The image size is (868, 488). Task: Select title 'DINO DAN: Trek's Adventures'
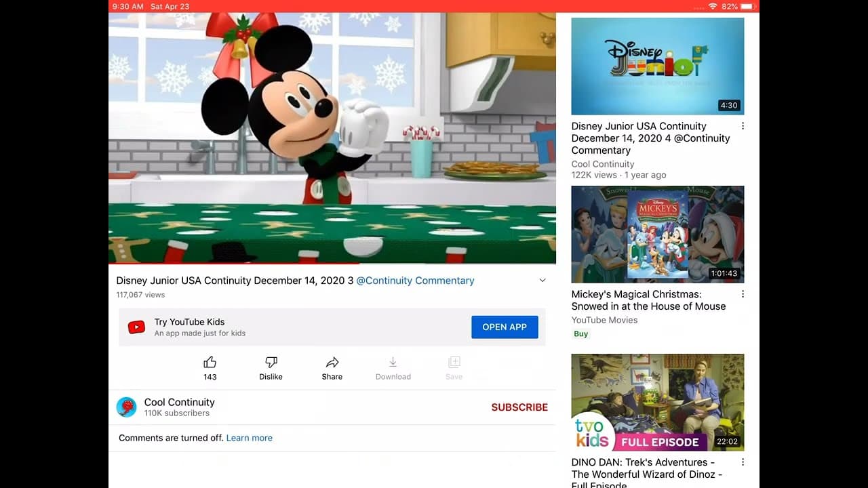(647, 474)
